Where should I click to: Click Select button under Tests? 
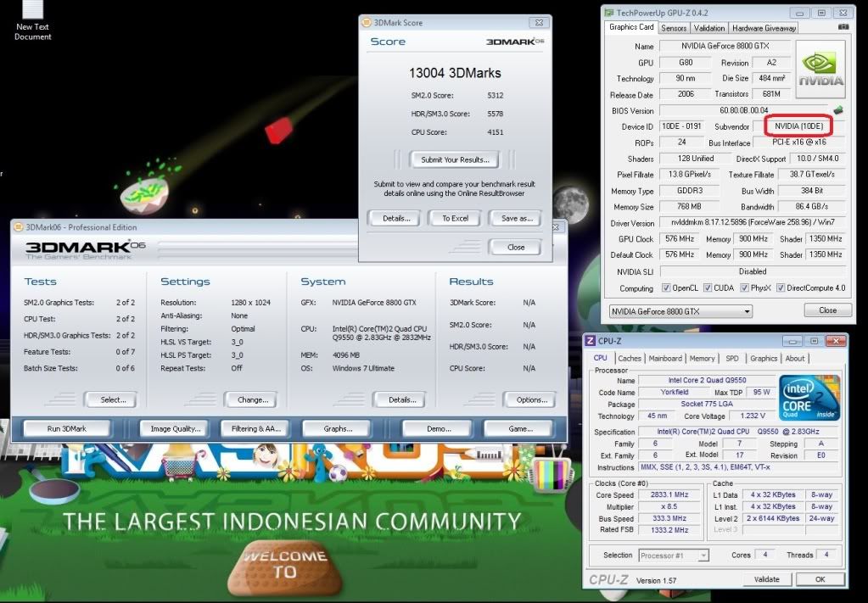(x=112, y=399)
